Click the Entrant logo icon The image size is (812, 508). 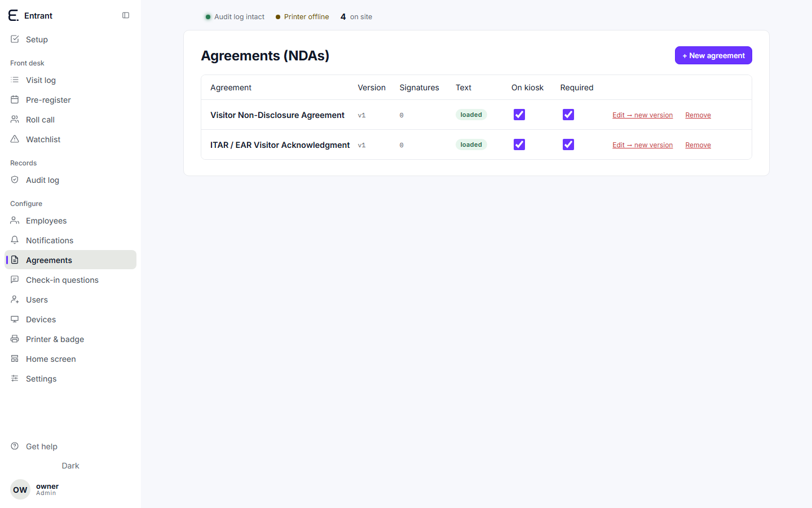coord(14,15)
